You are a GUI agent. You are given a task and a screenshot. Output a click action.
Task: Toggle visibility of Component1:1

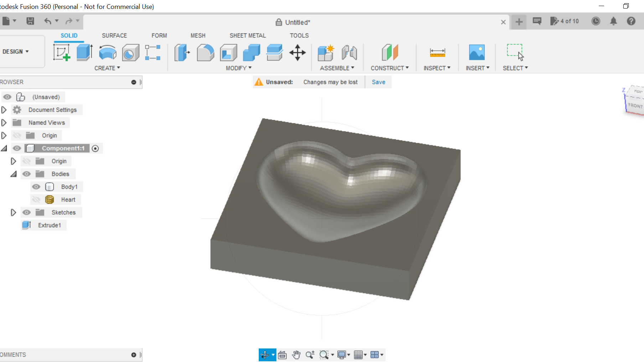17,148
